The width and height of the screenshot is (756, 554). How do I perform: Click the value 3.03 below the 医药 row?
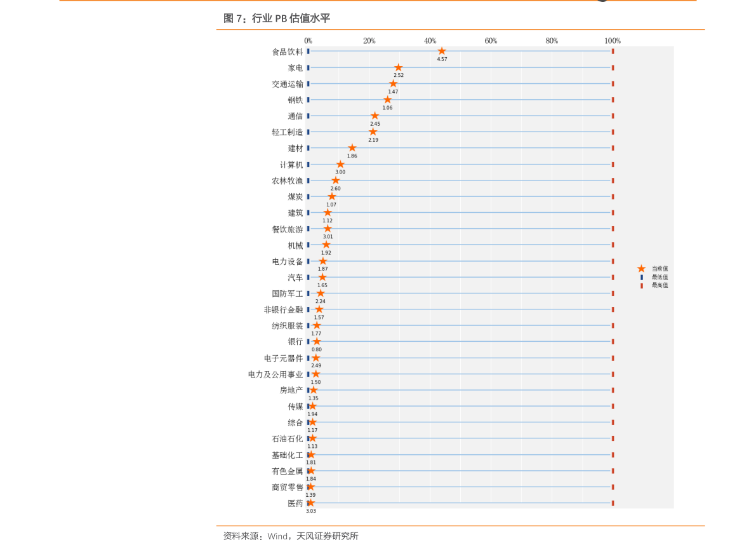pos(311,511)
